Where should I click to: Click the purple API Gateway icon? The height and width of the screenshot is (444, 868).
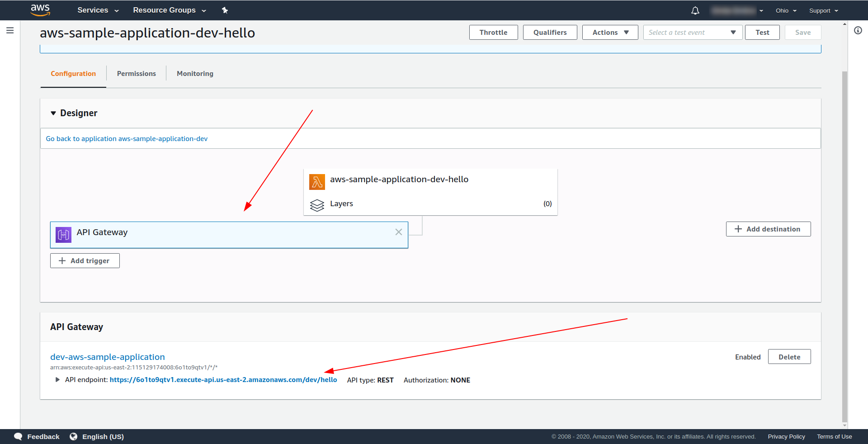coord(63,235)
